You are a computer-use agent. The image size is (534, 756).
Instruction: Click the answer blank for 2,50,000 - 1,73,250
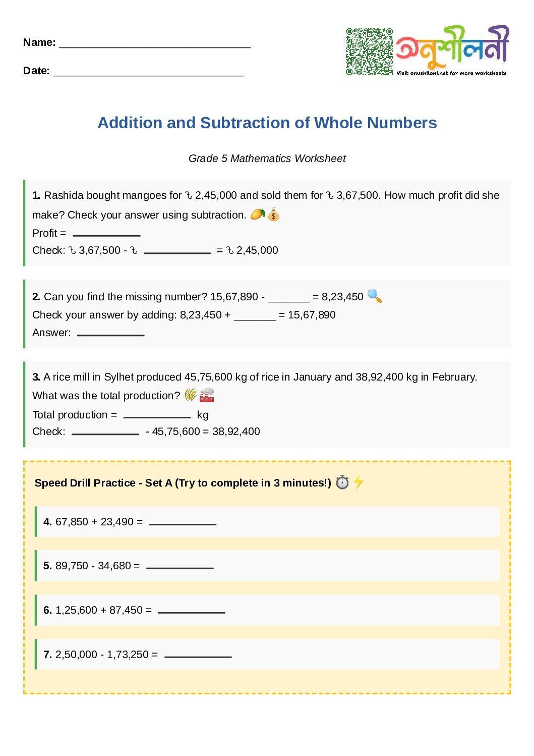point(198,655)
